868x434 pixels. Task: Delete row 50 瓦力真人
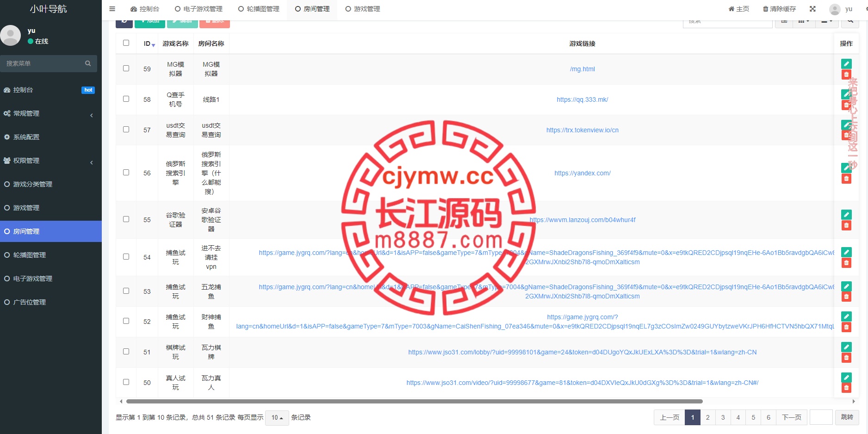point(846,388)
